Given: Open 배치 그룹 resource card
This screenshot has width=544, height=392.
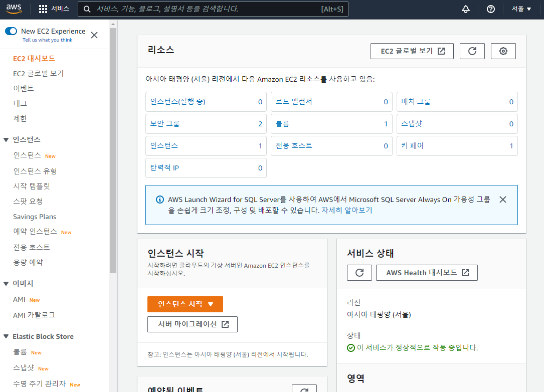Looking at the screenshot, I should click(x=457, y=102).
